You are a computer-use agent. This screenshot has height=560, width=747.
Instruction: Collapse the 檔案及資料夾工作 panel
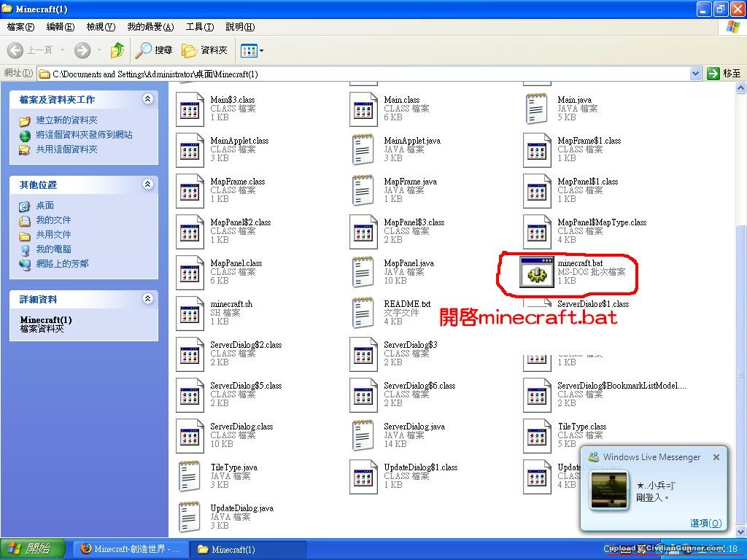[148, 99]
